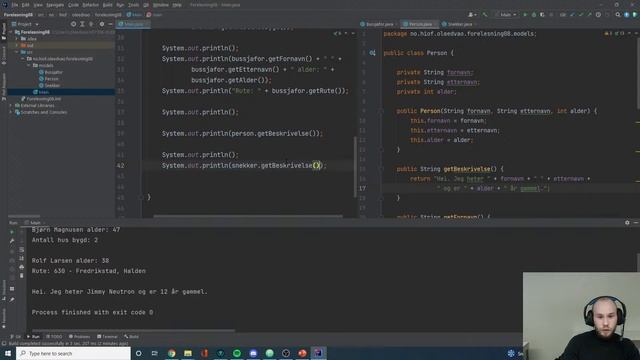
Task: Select Forelesning08.iml file in tree
Action: click(41, 99)
